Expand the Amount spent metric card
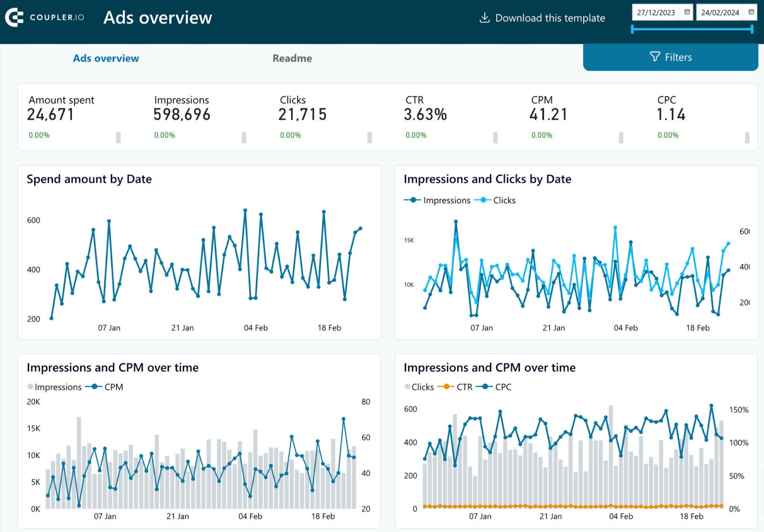 tap(118, 137)
